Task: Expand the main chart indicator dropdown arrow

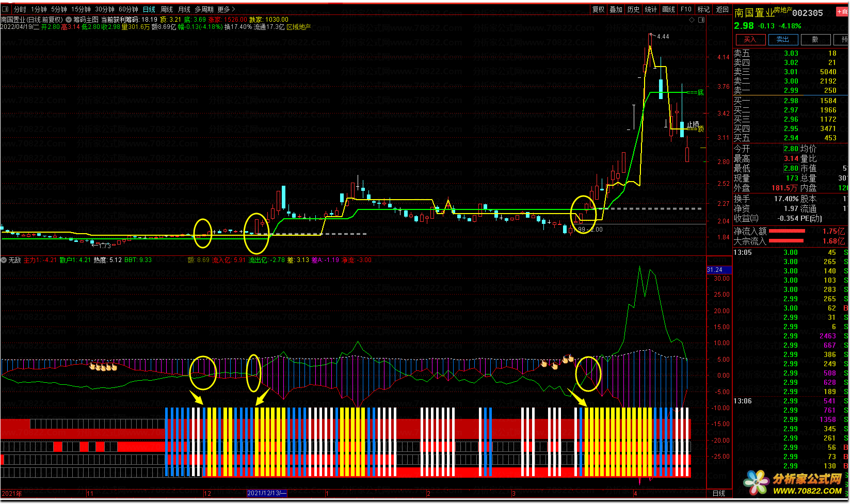Action: click(x=69, y=20)
